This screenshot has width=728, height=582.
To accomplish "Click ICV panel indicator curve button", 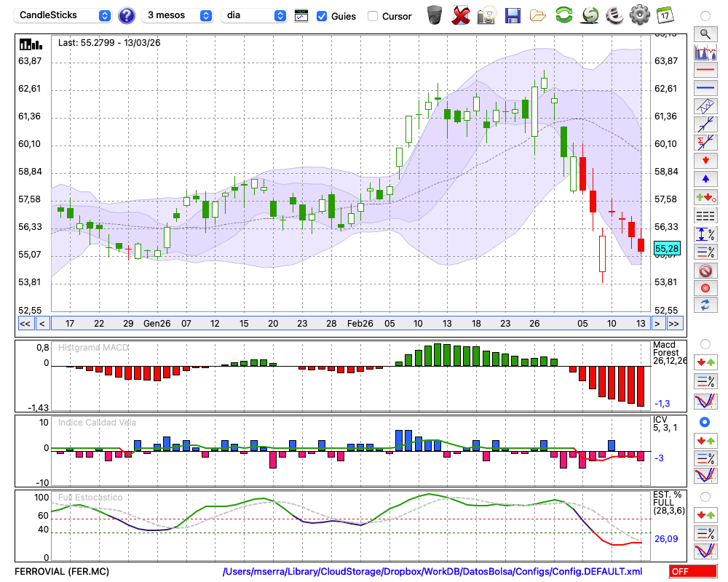I will [x=705, y=477].
